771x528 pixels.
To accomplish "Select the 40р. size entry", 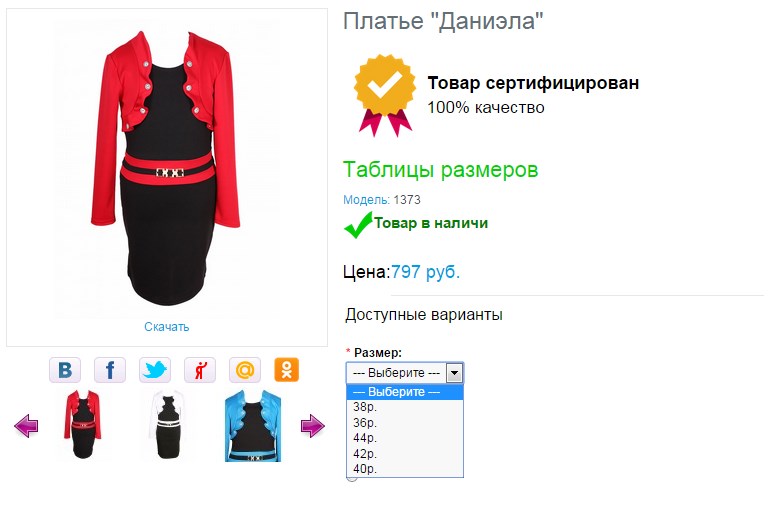I will click(365, 469).
